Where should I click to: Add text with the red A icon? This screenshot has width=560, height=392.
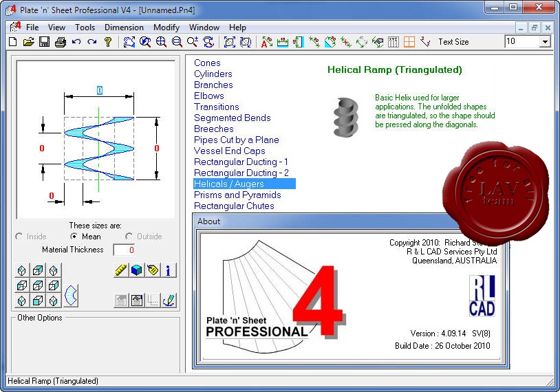click(266, 42)
